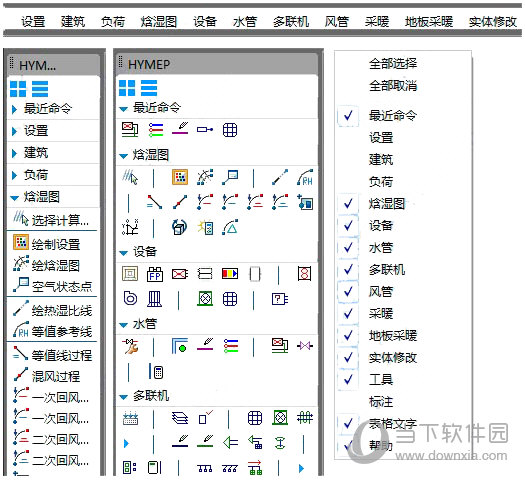Switch narrow HYM panel to list view
The height and width of the screenshot is (483, 525).
click(40, 89)
